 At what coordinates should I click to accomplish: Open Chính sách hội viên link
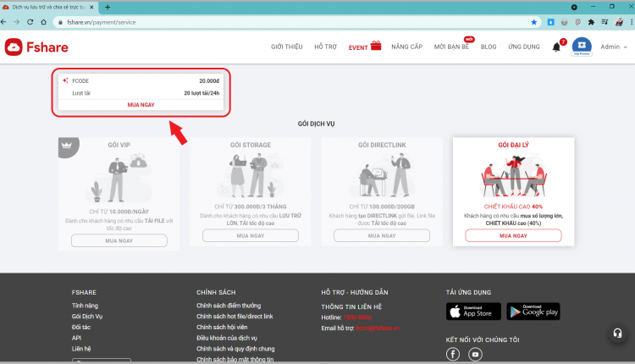222,327
